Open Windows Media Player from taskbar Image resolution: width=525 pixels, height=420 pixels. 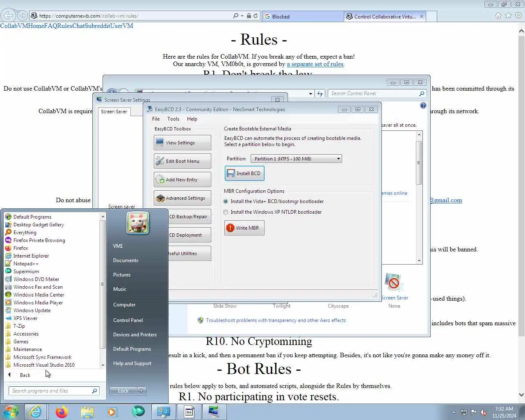[112, 412]
